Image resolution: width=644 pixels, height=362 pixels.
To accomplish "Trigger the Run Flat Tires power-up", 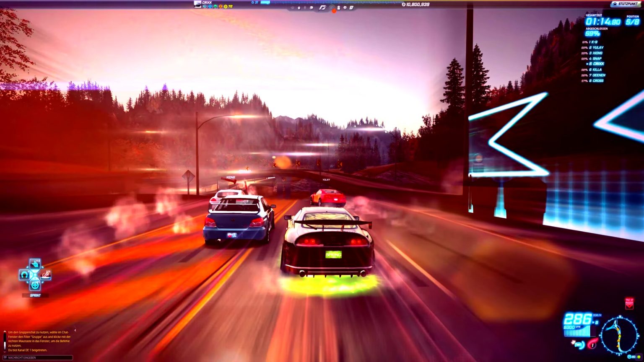I will pyautogui.click(x=24, y=274).
